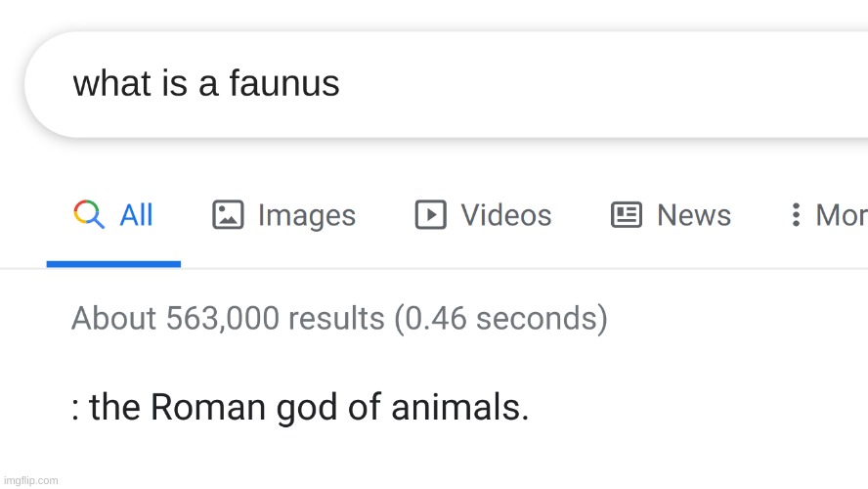This screenshot has width=868, height=489.
Task: Click the picture icon next to Images
Action: [x=228, y=214]
